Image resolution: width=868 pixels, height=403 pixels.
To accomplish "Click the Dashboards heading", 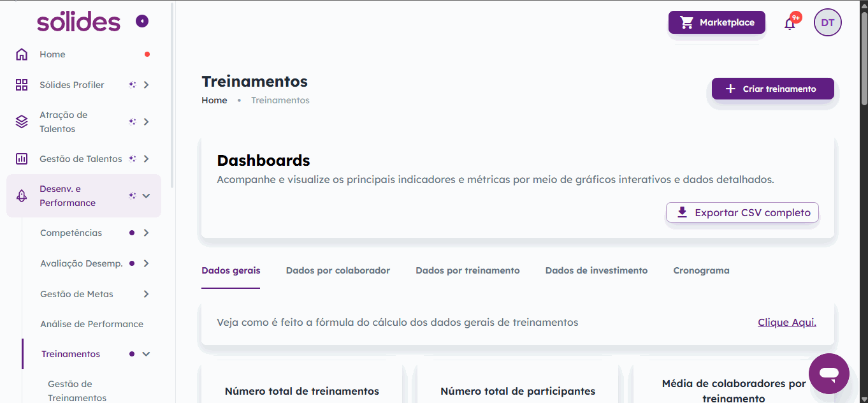I will (x=263, y=160).
